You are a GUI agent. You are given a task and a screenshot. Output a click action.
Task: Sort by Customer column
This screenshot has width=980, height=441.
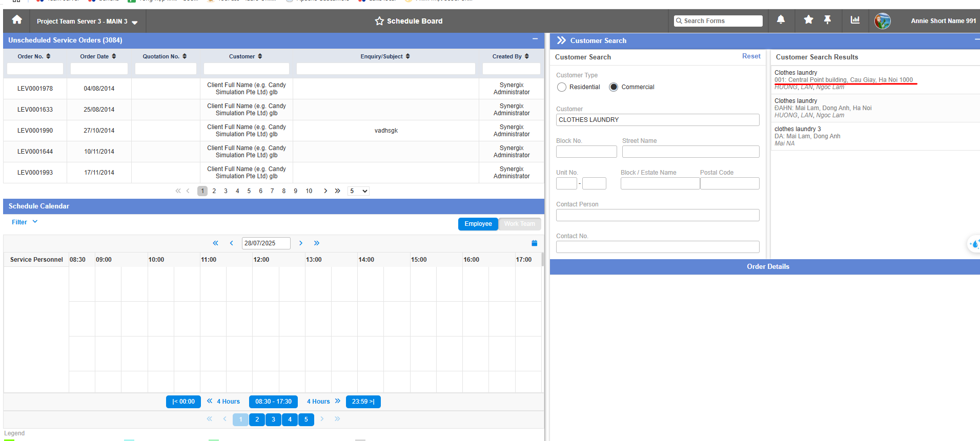click(x=260, y=56)
